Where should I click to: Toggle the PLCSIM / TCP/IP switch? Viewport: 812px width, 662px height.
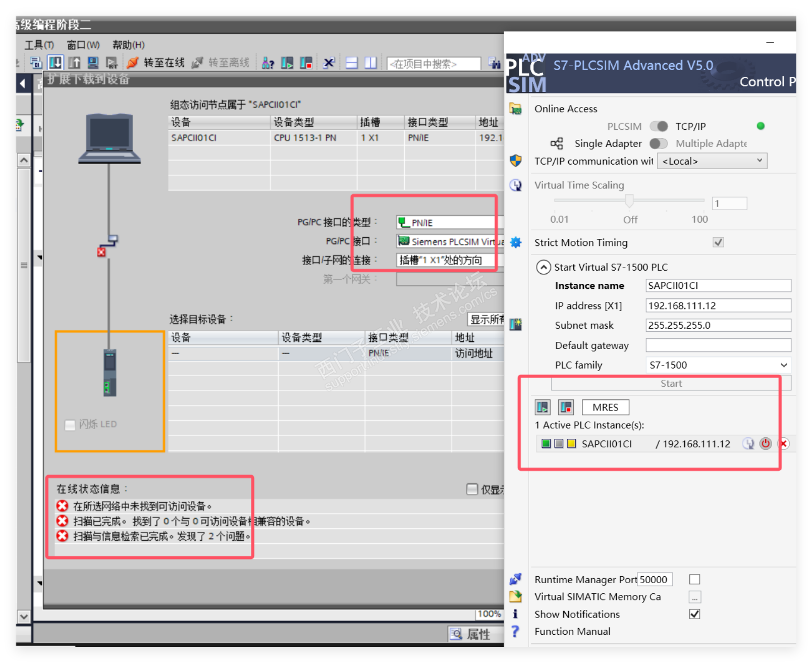click(x=659, y=126)
